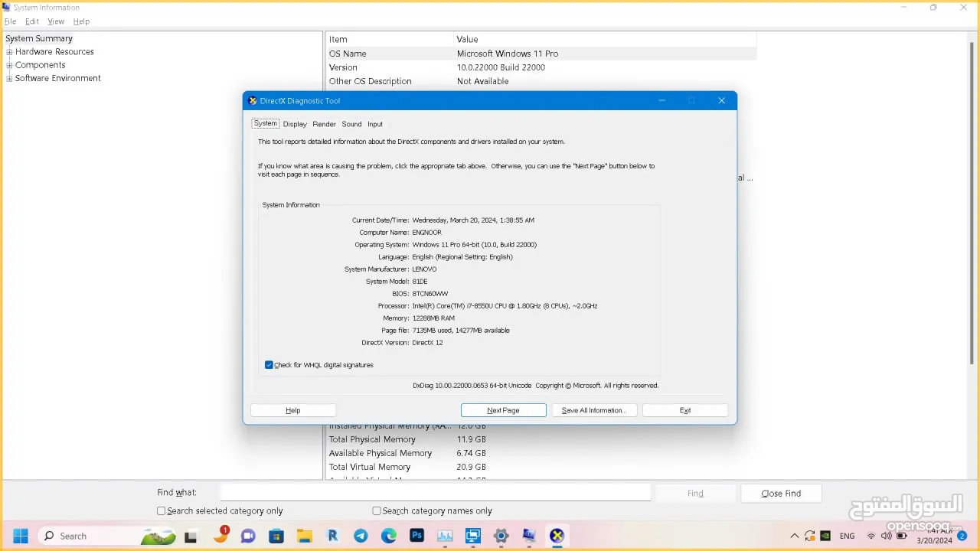Click Help button in DirectX tool
The height and width of the screenshot is (551, 980).
(x=293, y=410)
